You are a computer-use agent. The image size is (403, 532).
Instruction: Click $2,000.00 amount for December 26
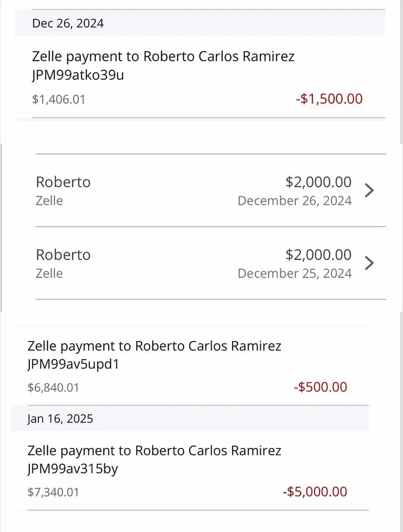click(x=318, y=182)
